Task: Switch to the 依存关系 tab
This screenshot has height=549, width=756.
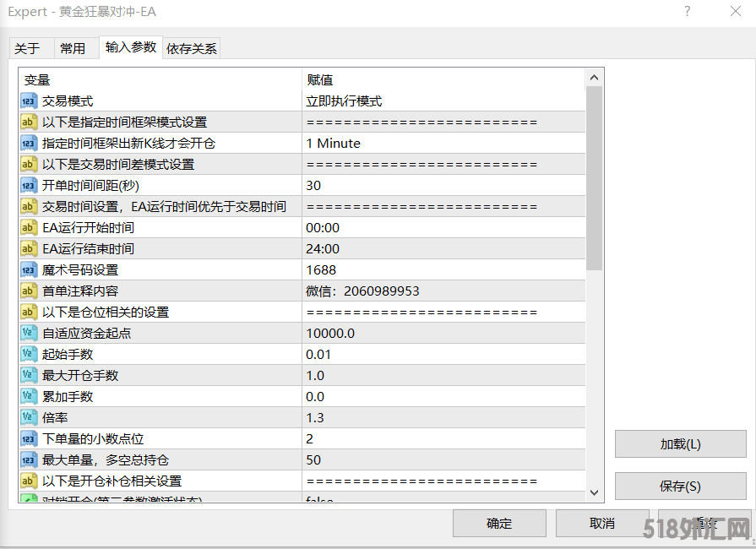Action: click(x=192, y=49)
